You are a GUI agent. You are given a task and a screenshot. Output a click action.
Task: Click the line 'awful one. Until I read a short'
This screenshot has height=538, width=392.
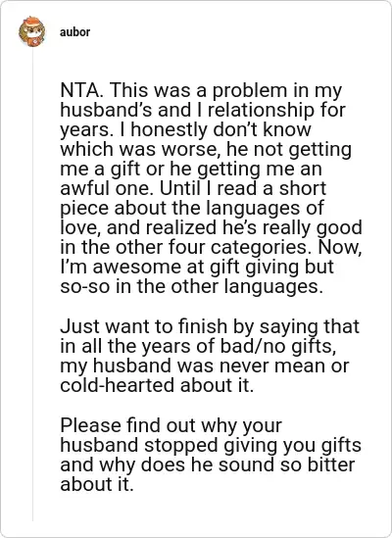pos(193,188)
